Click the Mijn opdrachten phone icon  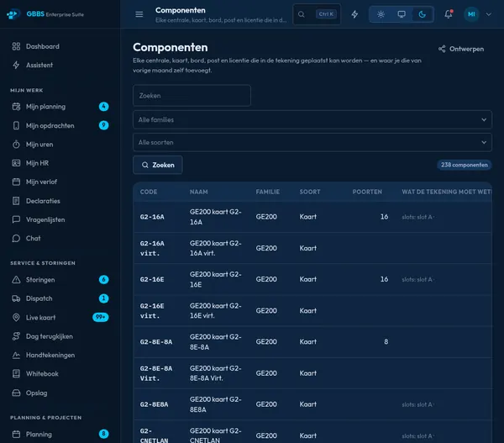click(16, 125)
